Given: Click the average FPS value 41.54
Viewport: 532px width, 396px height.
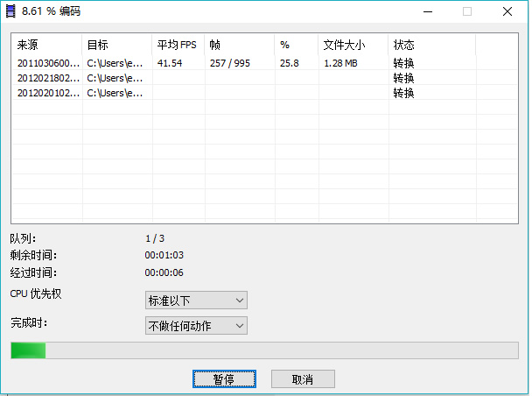Looking at the screenshot, I should click(x=170, y=63).
